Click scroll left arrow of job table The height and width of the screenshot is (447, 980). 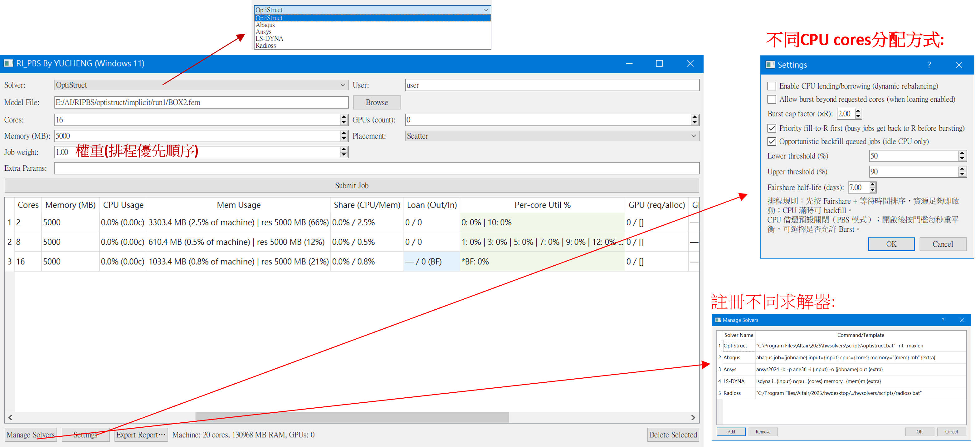10,417
